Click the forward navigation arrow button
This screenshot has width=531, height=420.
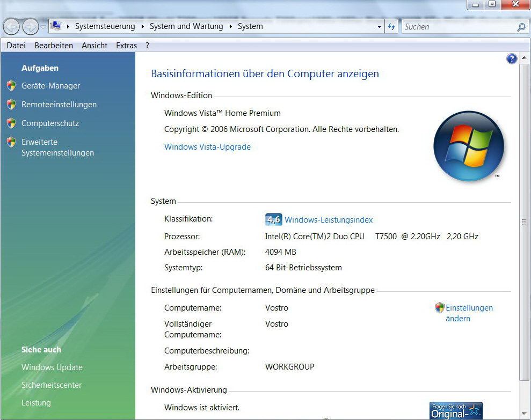click(31, 27)
